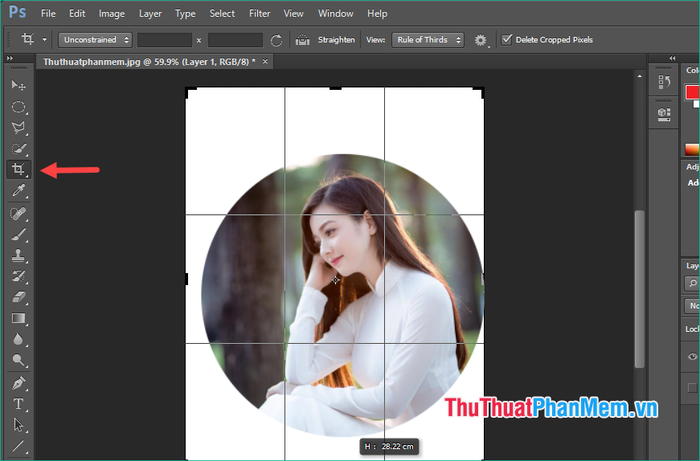700x461 pixels.
Task: Select the Eyedropper tool
Action: tap(18, 191)
